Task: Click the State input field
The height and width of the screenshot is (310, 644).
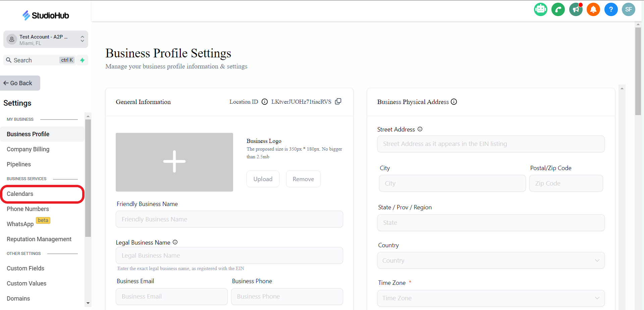Action: click(491, 223)
